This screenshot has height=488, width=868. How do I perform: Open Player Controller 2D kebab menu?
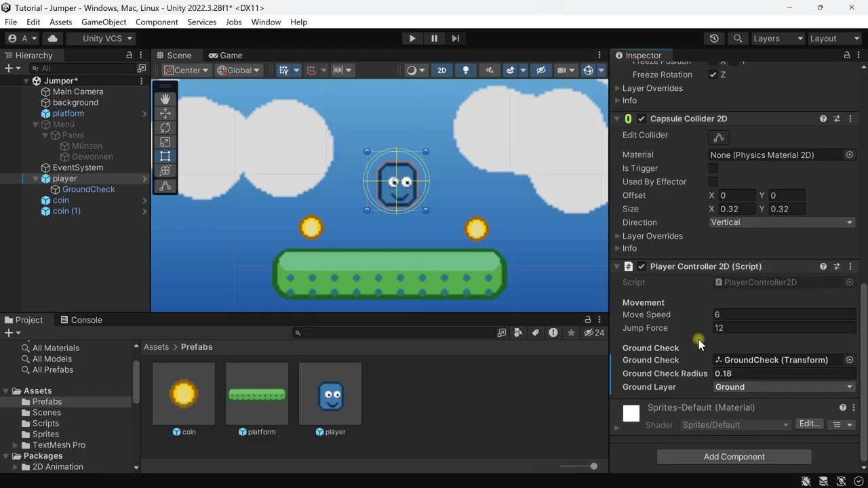pos(850,266)
